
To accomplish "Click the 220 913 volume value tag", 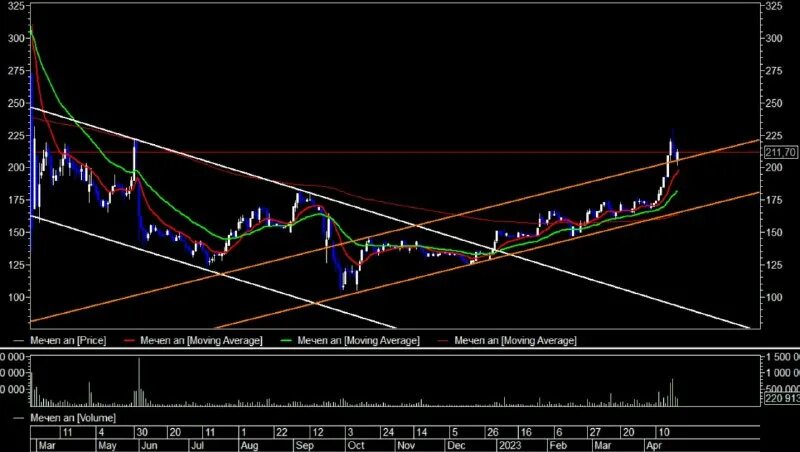I will point(782,399).
